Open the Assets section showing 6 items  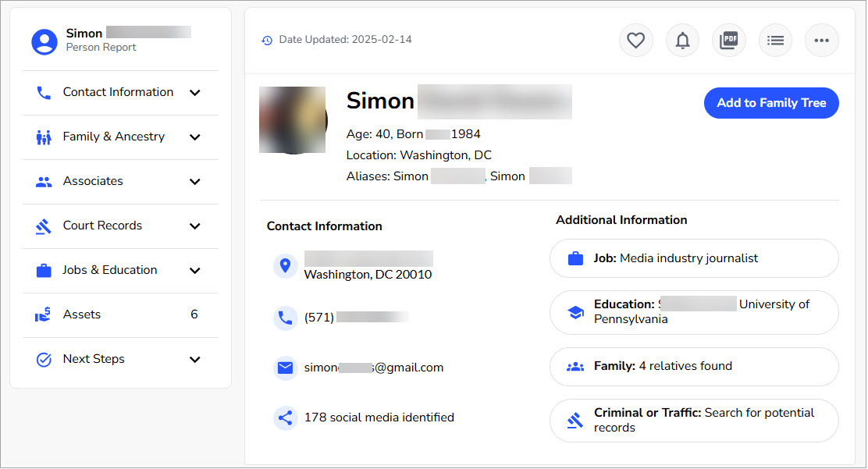[x=81, y=314]
